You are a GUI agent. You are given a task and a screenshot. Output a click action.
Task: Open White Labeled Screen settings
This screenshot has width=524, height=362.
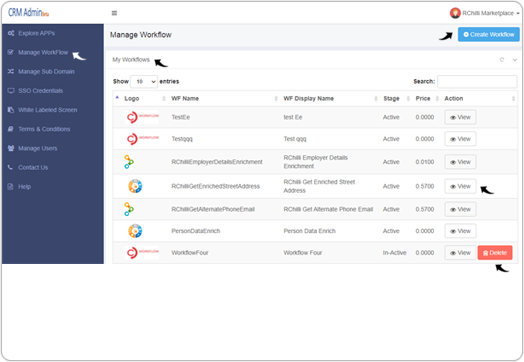(47, 110)
